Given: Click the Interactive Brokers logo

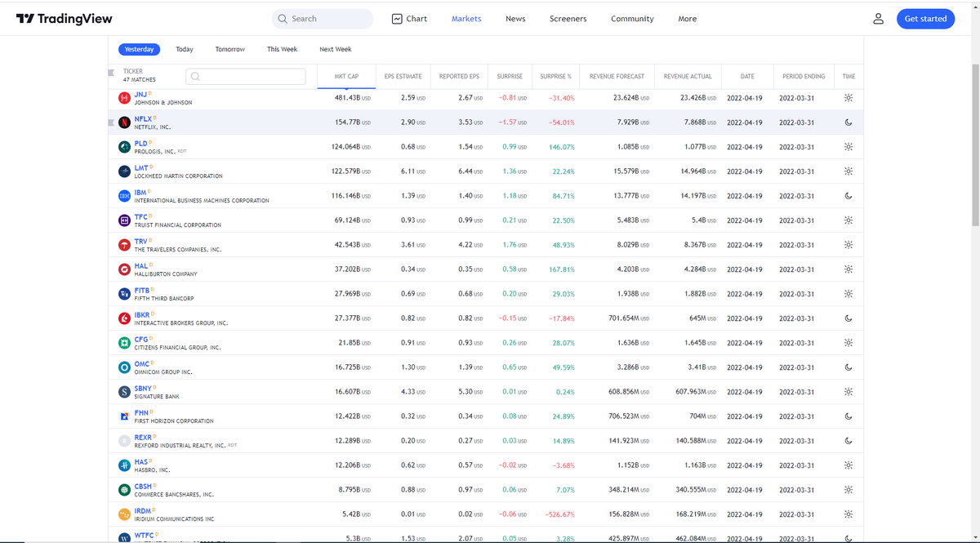Looking at the screenshot, I should tap(124, 318).
